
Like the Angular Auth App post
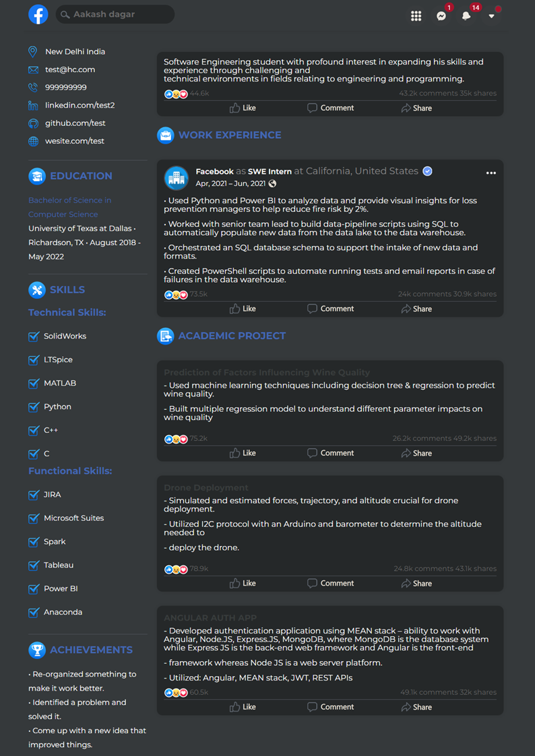point(243,707)
